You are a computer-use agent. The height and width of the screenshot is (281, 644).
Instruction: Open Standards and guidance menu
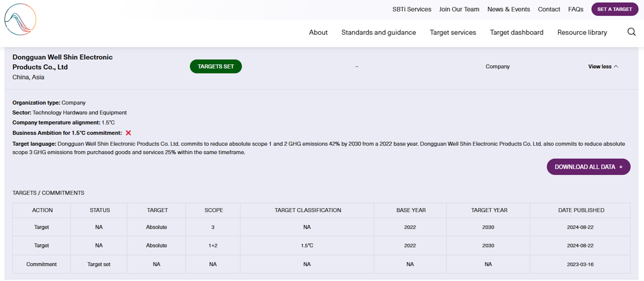pyautogui.click(x=378, y=33)
